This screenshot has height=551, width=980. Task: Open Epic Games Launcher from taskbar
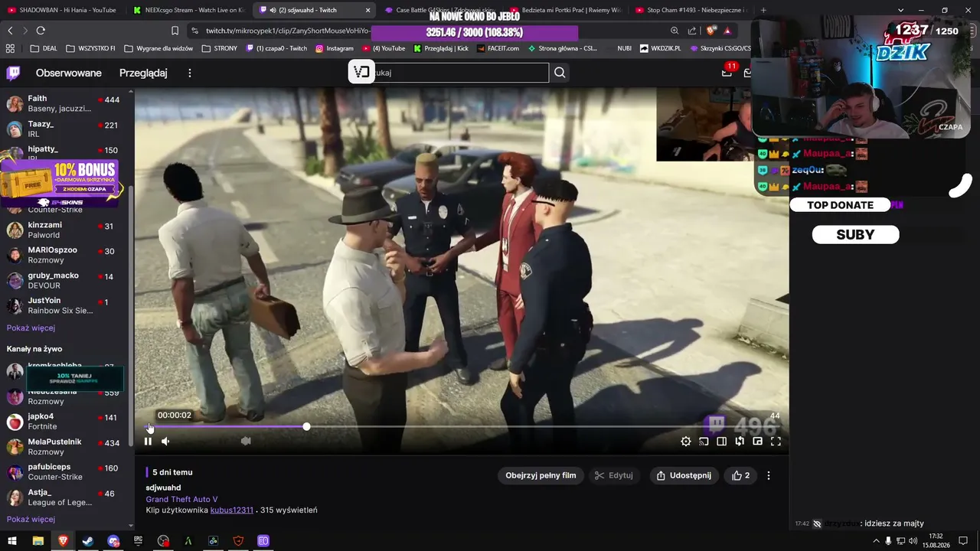point(138,541)
